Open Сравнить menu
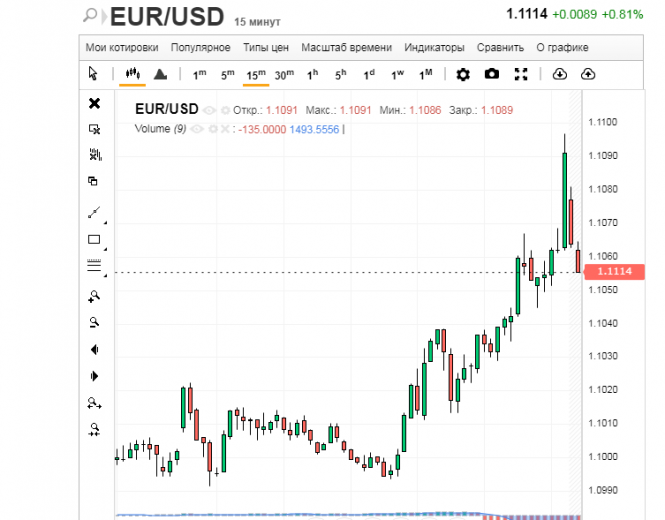Viewport: 665px width, 520px height. 500,48
